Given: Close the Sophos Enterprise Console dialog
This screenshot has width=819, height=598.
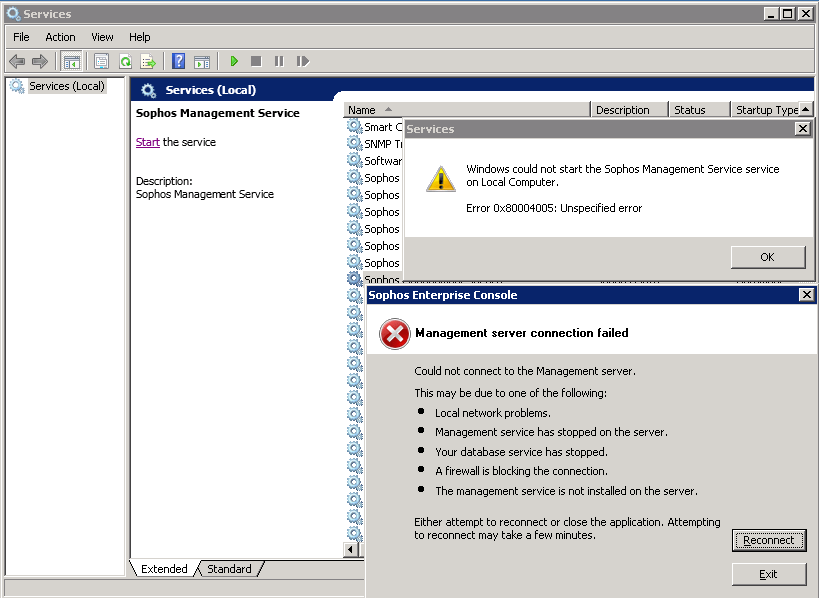Looking at the screenshot, I should click(x=806, y=295).
